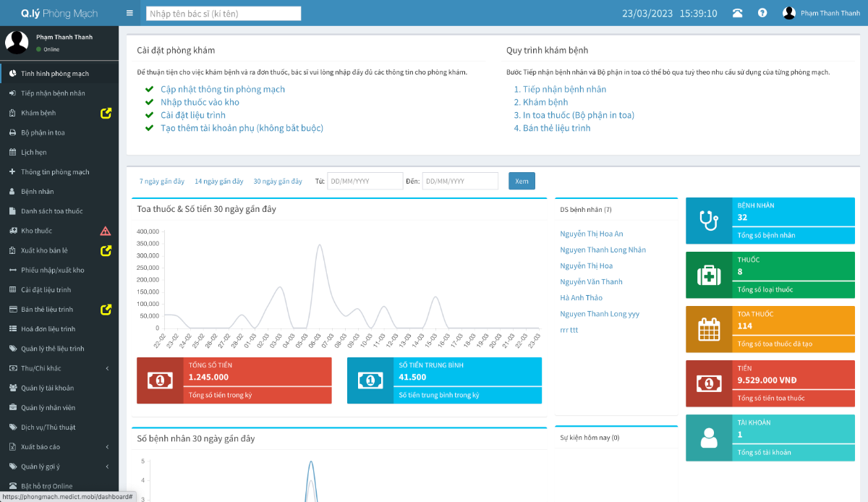Screen dimensions: 868x502
Task: Click the stethoscope icon on BỆNH NHÂN card
Action: pos(708,221)
